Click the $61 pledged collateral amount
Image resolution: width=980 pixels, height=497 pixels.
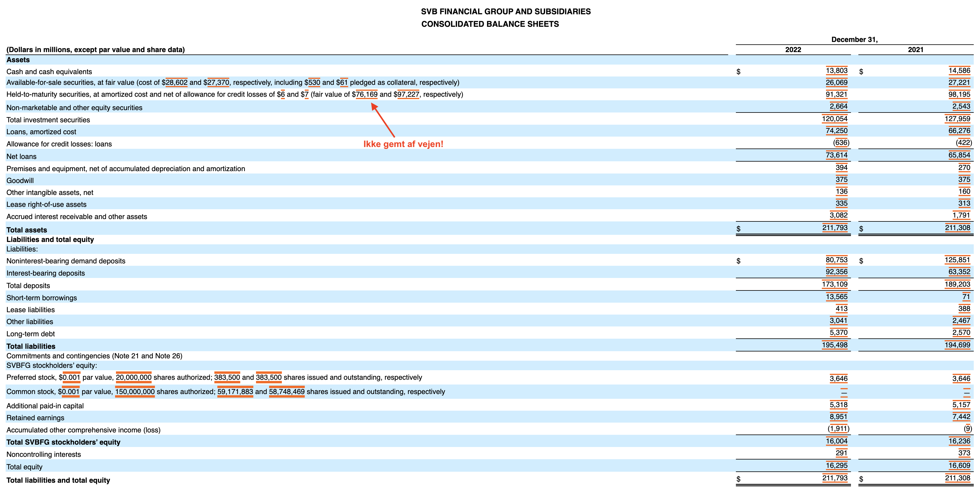344,83
